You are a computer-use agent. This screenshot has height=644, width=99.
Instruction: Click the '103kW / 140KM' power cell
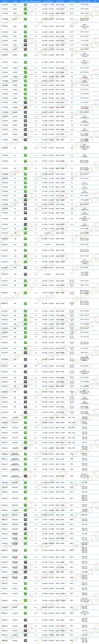point(60,601)
